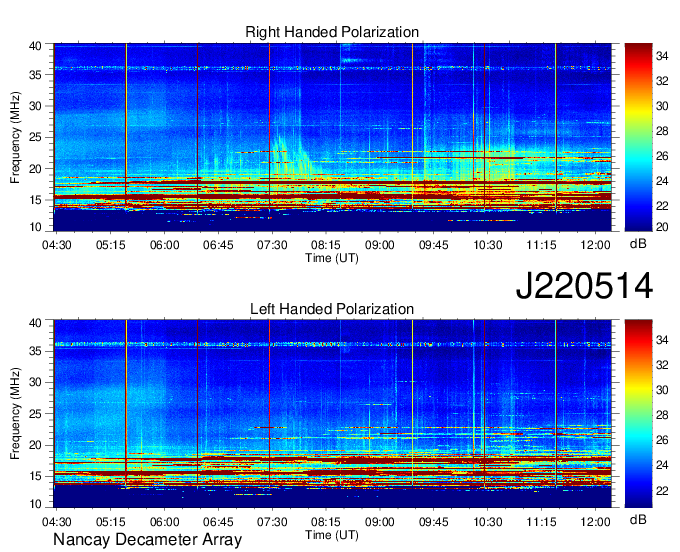Click the "Nancay Decameter Array" caption

click(147, 539)
